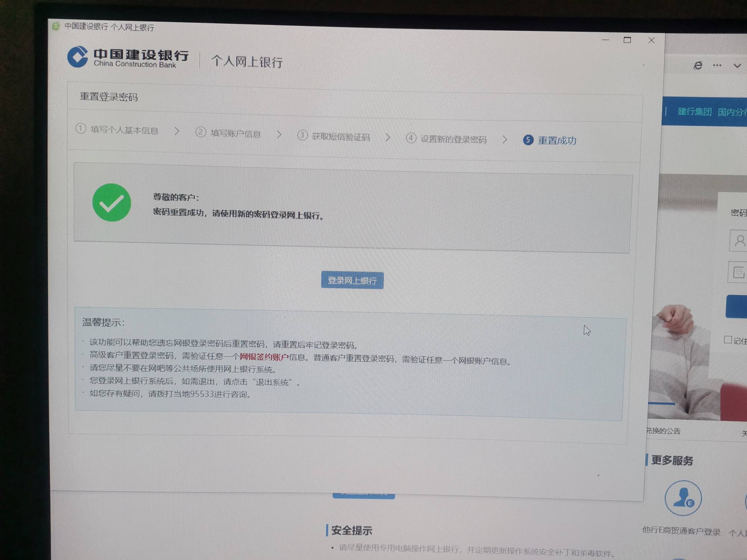Click the 更多服务 heading
The image size is (747, 560).
[x=672, y=460]
